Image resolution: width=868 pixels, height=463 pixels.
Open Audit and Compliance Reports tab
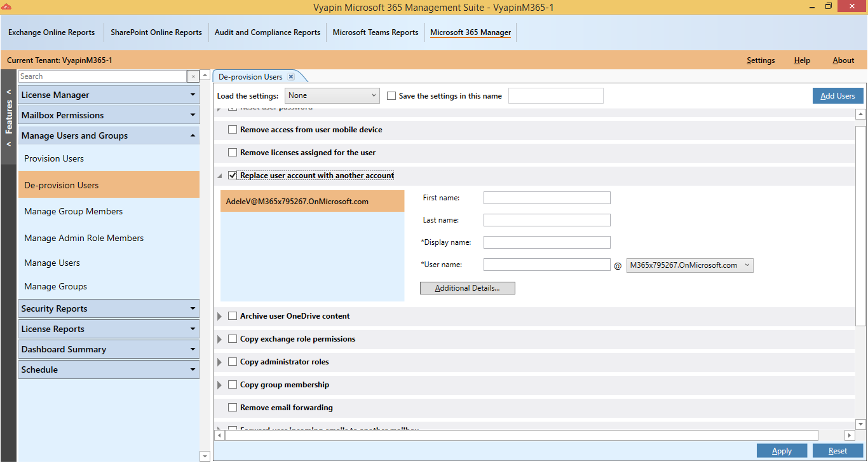pos(268,32)
